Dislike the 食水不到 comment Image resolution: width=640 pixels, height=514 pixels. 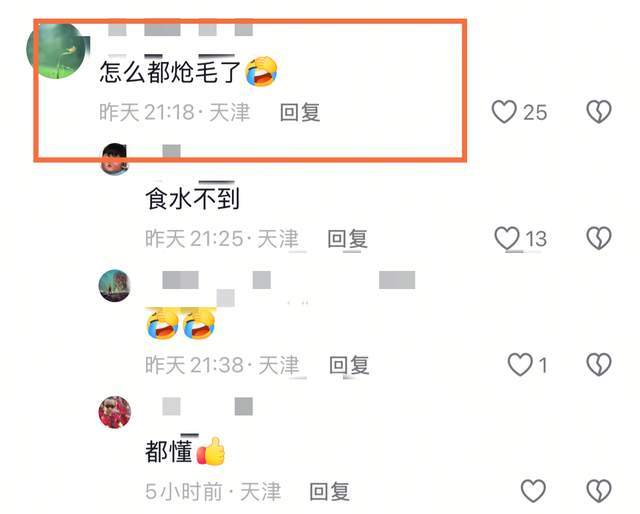599,238
